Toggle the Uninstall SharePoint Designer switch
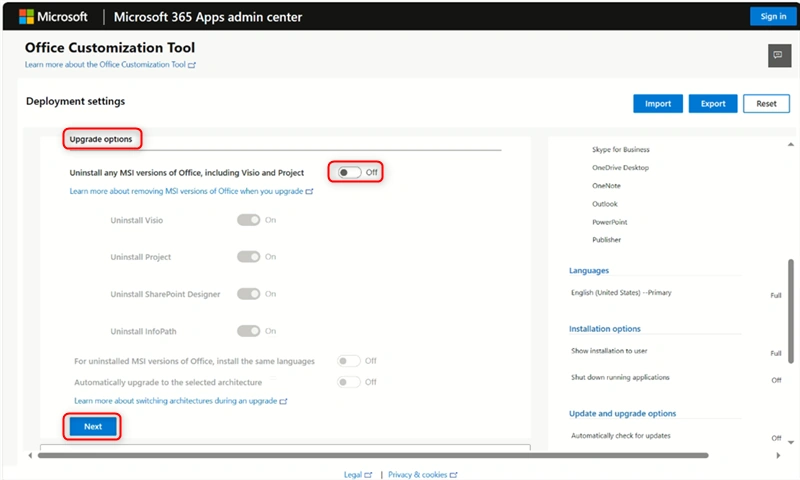This screenshot has width=800, height=480. click(248, 294)
